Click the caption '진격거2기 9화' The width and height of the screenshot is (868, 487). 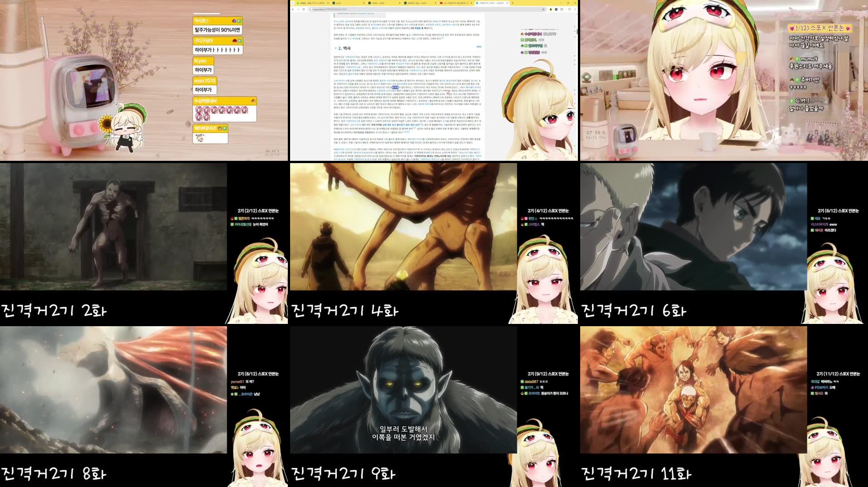click(x=344, y=474)
